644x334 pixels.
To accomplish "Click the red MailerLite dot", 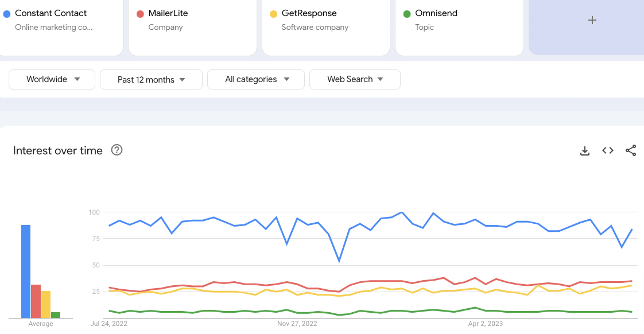I will click(x=140, y=14).
